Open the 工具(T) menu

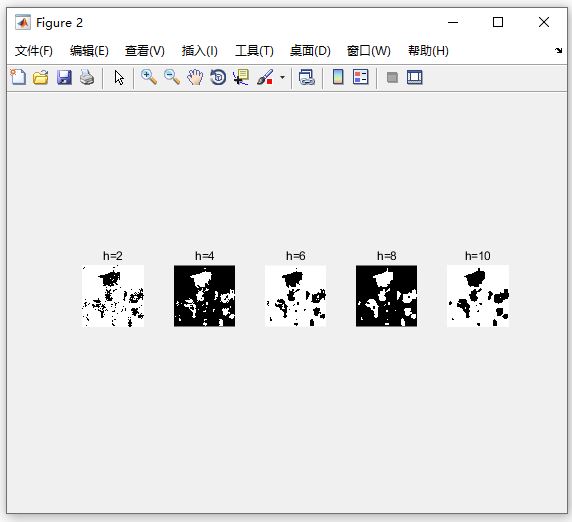point(254,51)
